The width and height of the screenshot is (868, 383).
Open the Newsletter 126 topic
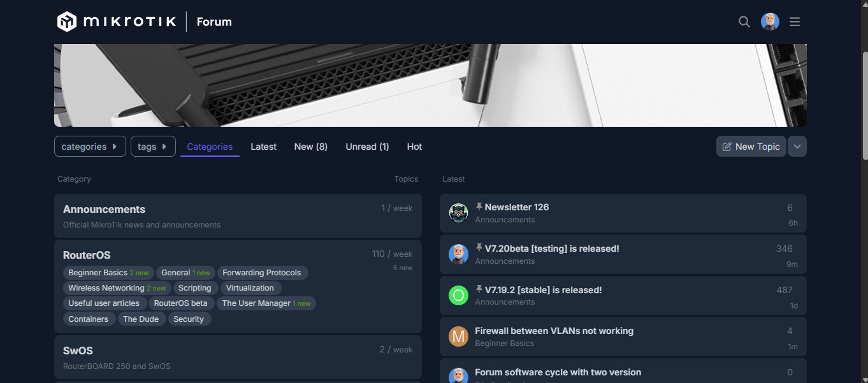(516, 207)
